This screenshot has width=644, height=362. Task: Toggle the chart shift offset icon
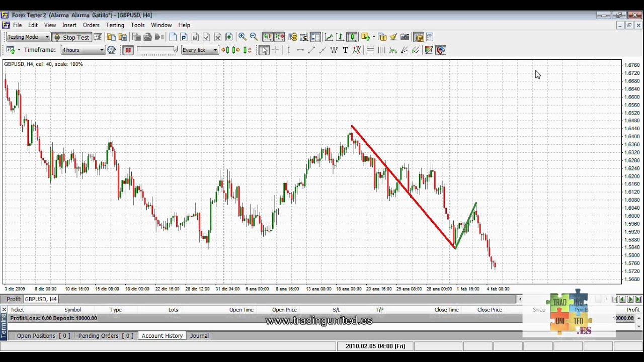pyautogui.click(x=279, y=37)
